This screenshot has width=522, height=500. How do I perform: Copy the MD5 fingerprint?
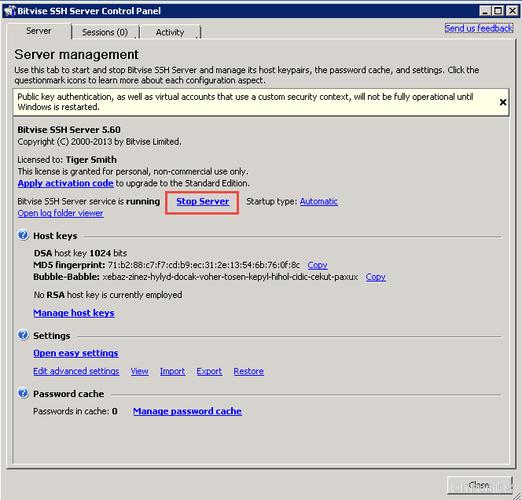pyautogui.click(x=317, y=265)
